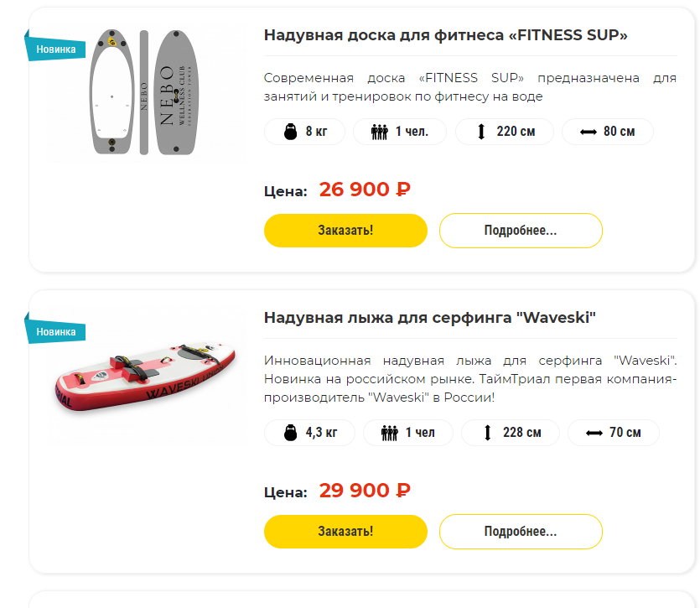
Task: Click the FITNESS SUP board product image
Action: click(143, 92)
